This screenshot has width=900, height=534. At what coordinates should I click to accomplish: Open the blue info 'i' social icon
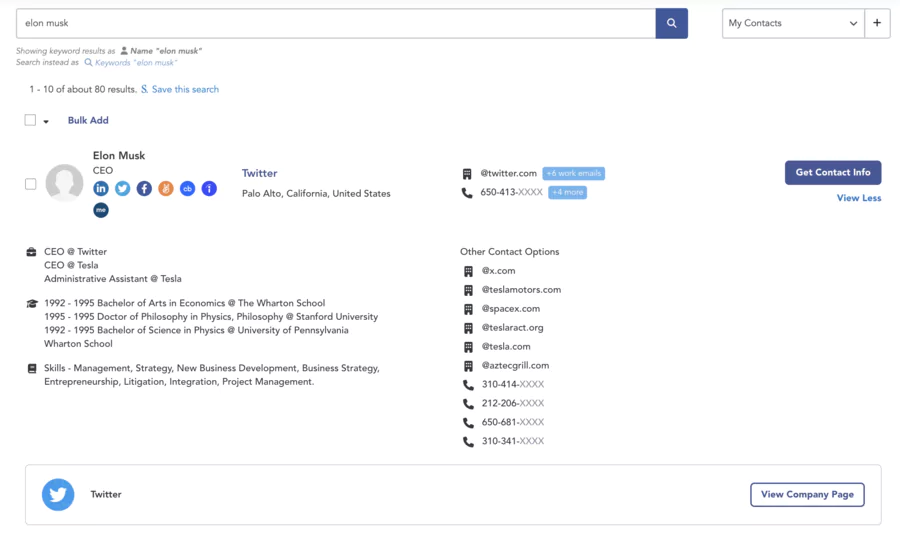210,188
